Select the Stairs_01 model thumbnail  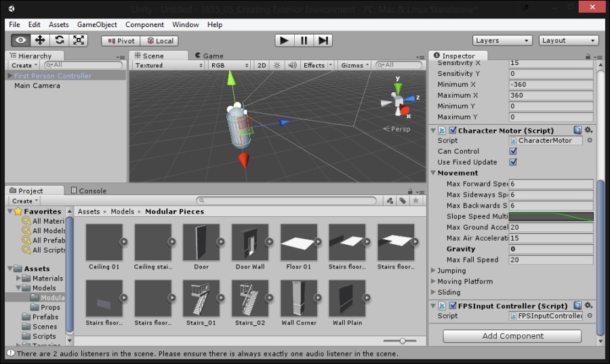(201, 298)
